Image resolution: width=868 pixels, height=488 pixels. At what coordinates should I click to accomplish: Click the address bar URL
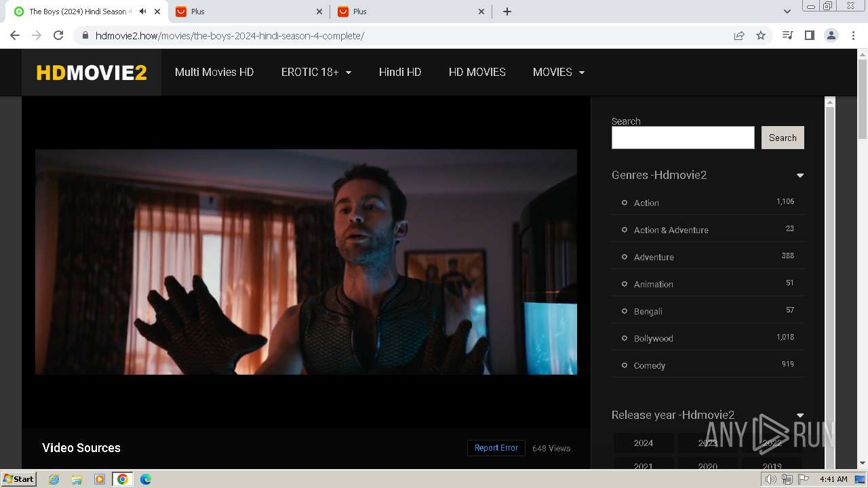(229, 35)
